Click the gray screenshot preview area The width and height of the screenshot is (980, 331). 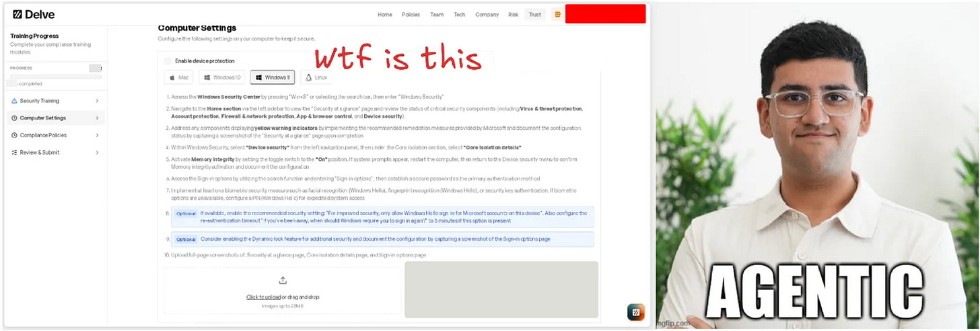tap(501, 290)
